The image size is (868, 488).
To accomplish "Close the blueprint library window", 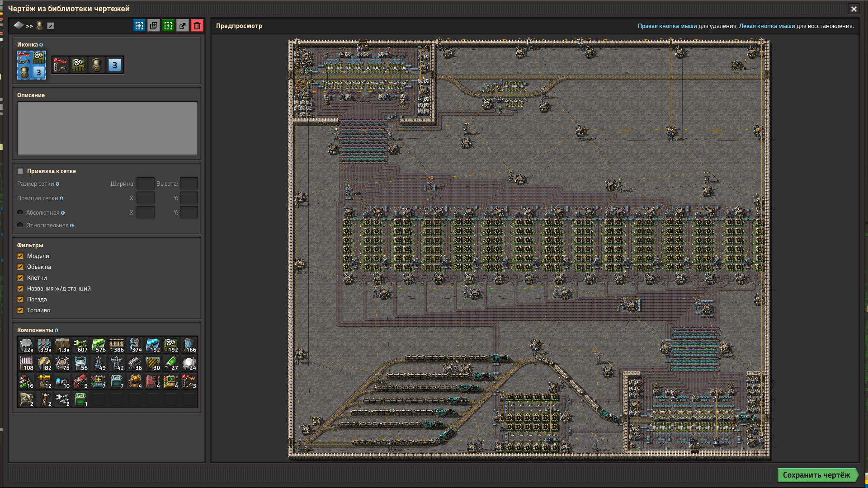I will 854,9.
